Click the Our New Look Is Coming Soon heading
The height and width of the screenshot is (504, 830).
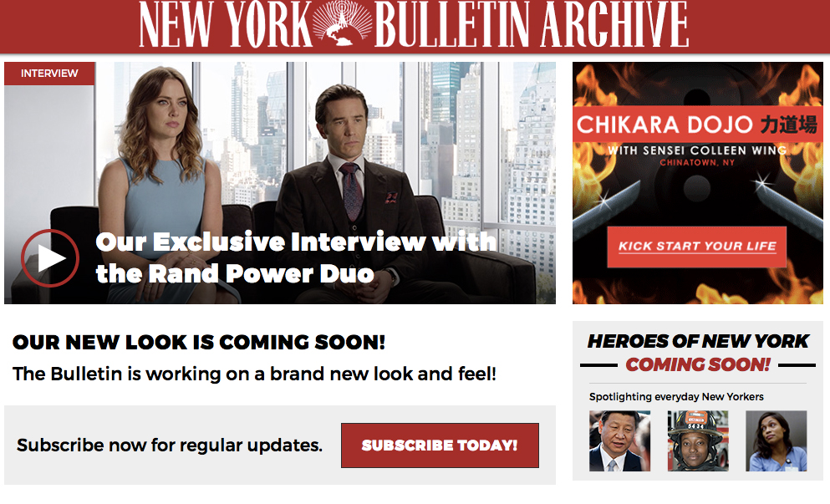pyautogui.click(x=198, y=342)
